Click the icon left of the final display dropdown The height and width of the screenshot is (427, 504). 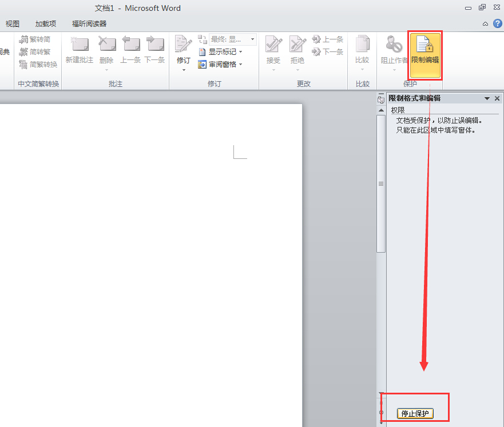coord(202,39)
